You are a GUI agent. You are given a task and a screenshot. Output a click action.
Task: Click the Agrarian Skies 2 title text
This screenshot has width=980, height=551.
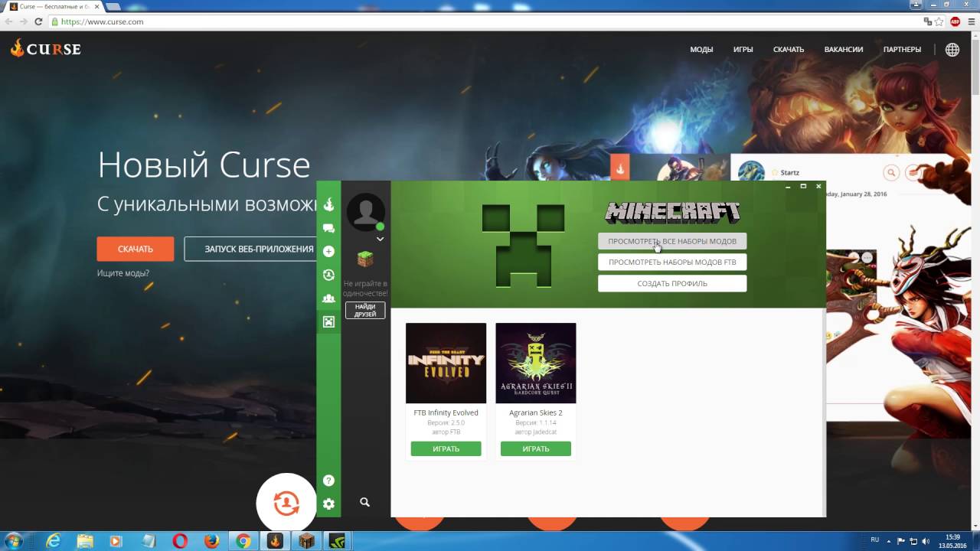point(536,412)
